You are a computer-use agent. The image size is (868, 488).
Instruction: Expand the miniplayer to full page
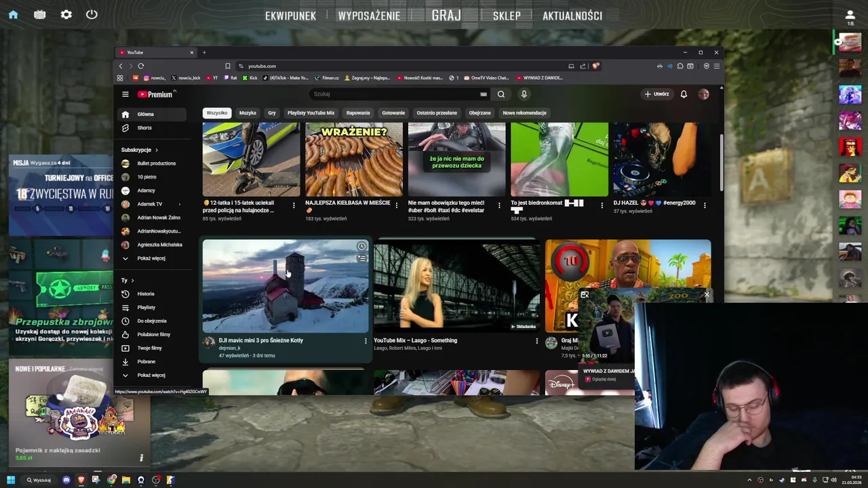click(x=585, y=295)
